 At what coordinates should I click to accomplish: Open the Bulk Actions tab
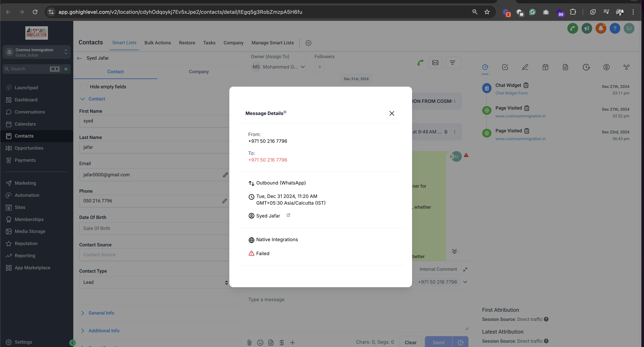click(158, 43)
